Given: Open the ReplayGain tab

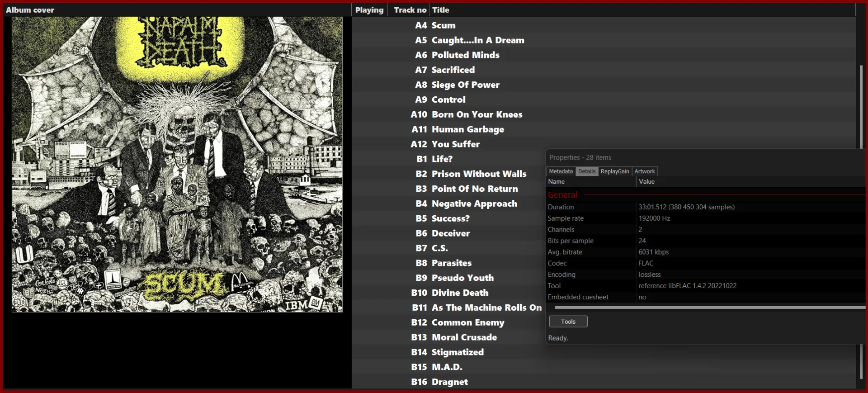Looking at the screenshot, I should pyautogui.click(x=614, y=171).
